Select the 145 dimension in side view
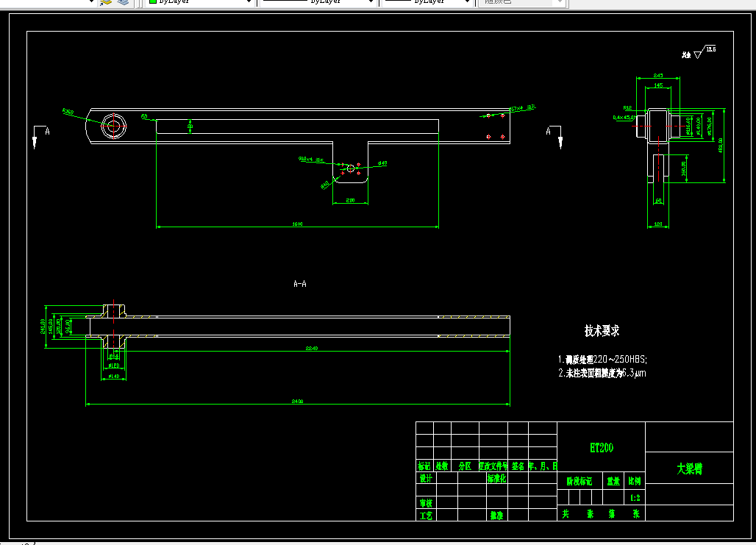 click(x=658, y=85)
